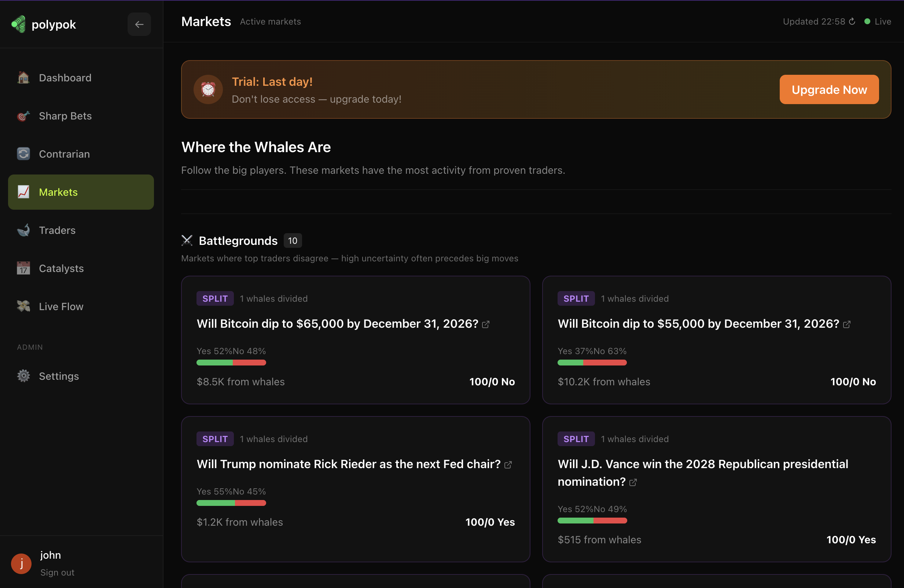View the Live Flow feed
This screenshot has width=904, height=588.
coord(60,306)
